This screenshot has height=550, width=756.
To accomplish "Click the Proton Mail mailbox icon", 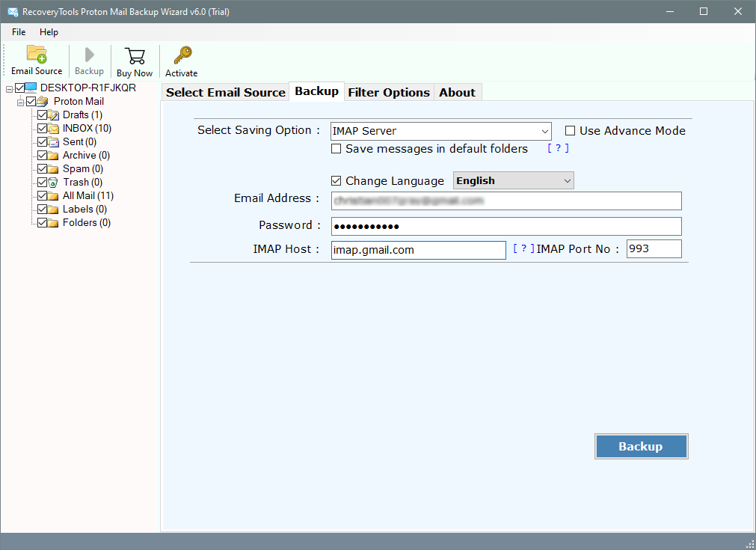I will 43,101.
